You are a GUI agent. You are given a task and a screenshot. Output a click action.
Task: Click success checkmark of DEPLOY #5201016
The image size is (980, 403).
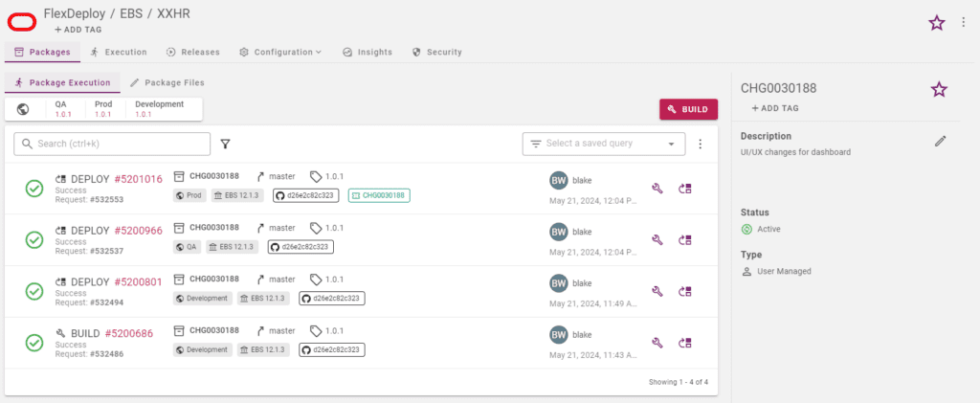click(x=34, y=188)
